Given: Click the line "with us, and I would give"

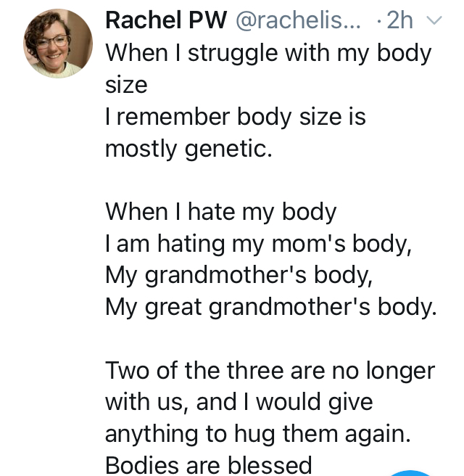Looking at the screenshot, I should coord(239,402).
